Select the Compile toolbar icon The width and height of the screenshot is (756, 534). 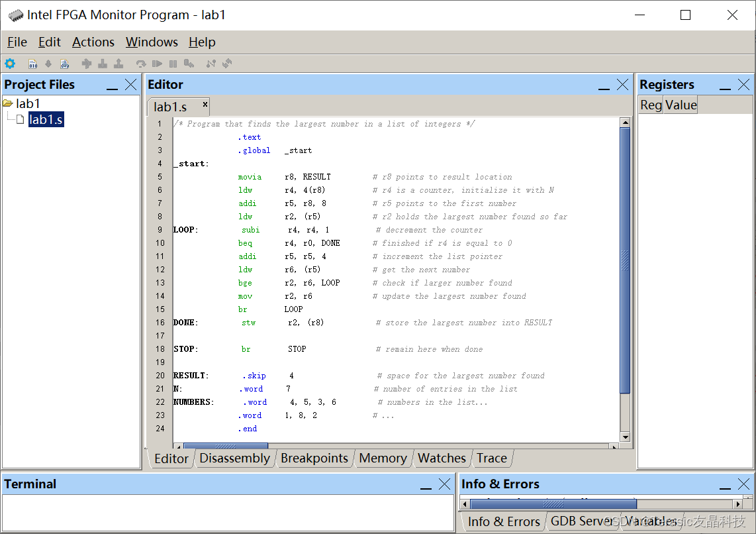32,64
